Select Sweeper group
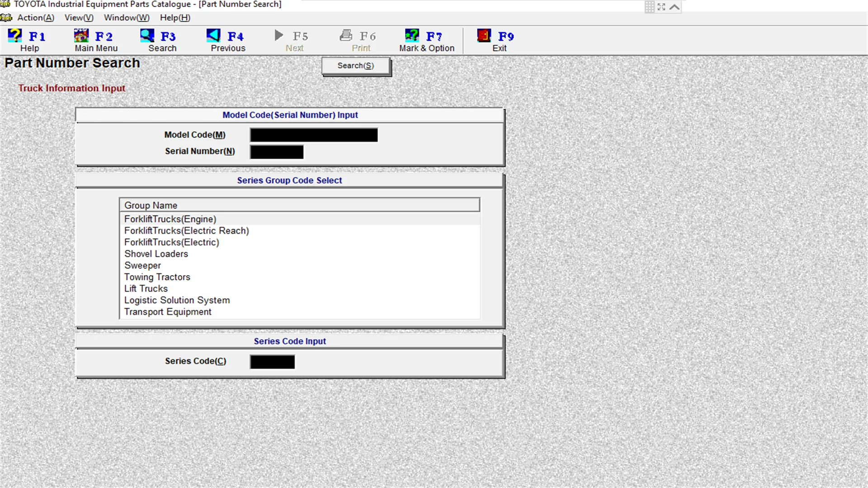868x488 pixels. tap(299, 266)
